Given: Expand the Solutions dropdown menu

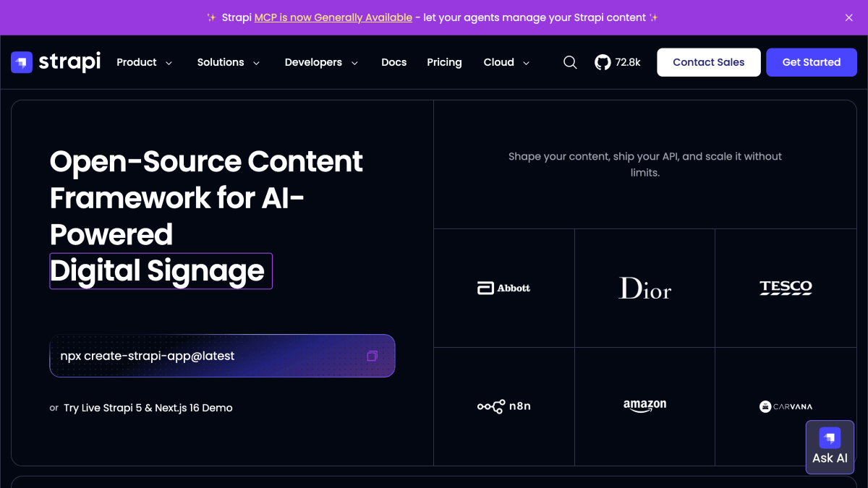Looking at the screenshot, I should click(x=229, y=62).
